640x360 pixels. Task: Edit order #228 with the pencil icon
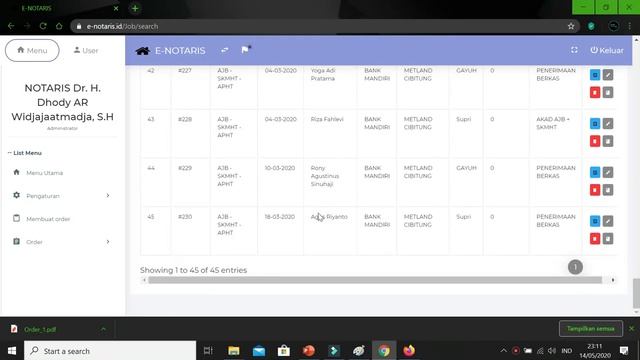[x=608, y=123]
